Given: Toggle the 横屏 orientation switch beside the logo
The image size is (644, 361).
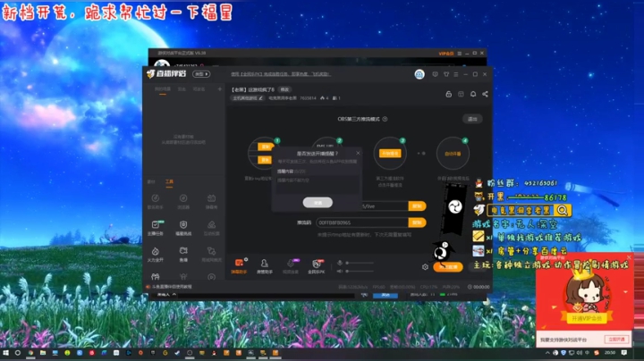Looking at the screenshot, I should 201,74.
